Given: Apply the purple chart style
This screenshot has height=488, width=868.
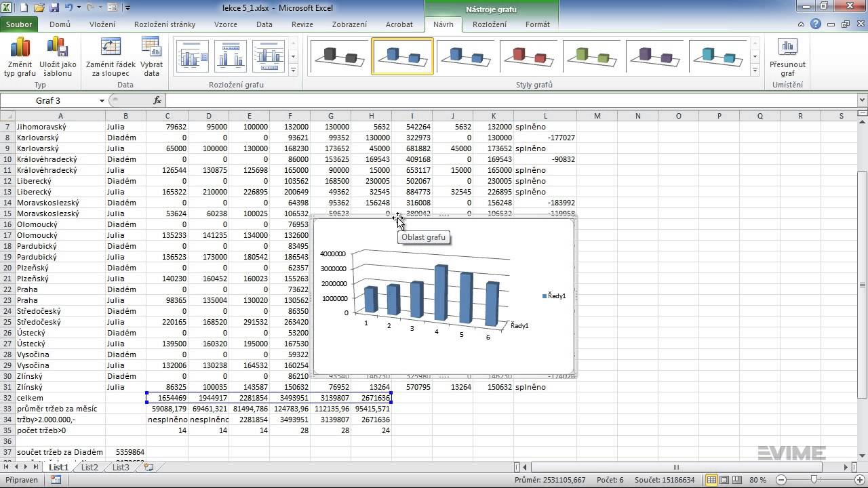Looking at the screenshot, I should pyautogui.click(x=655, y=56).
